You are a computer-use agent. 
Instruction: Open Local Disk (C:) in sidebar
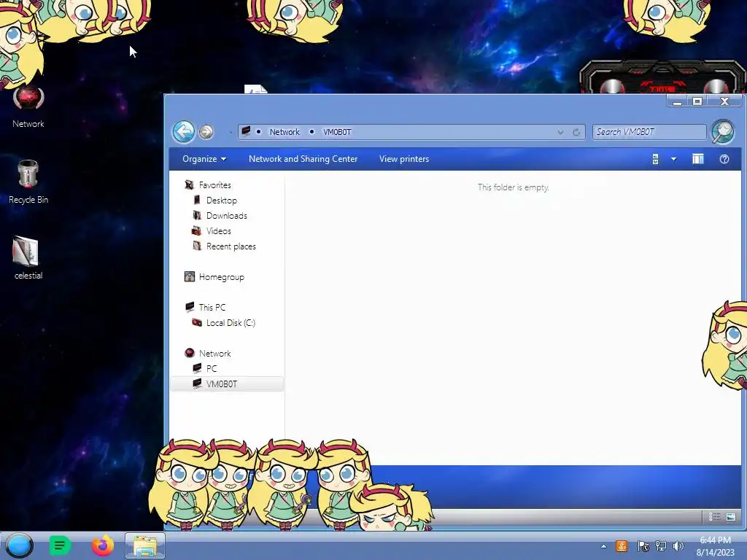pos(231,323)
